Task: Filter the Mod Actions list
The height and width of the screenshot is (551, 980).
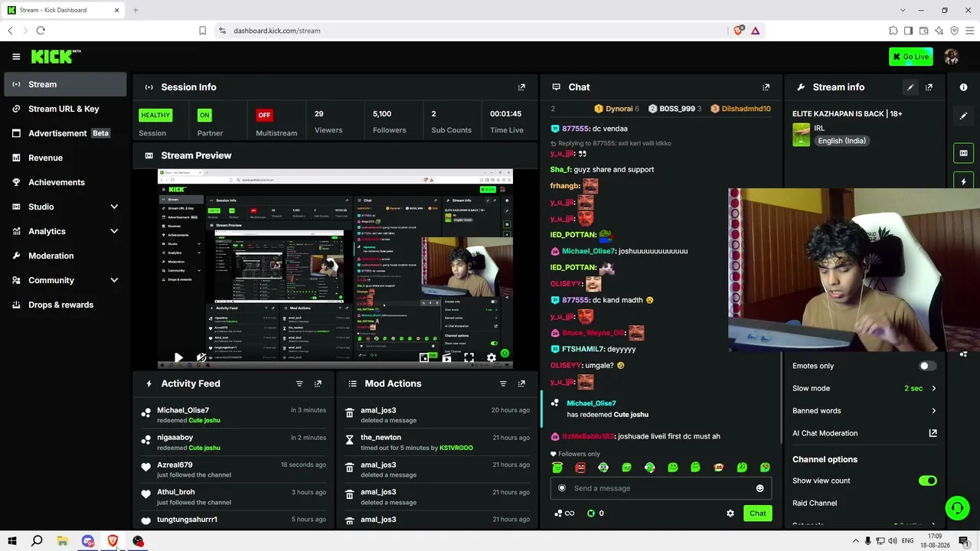Action: (503, 383)
